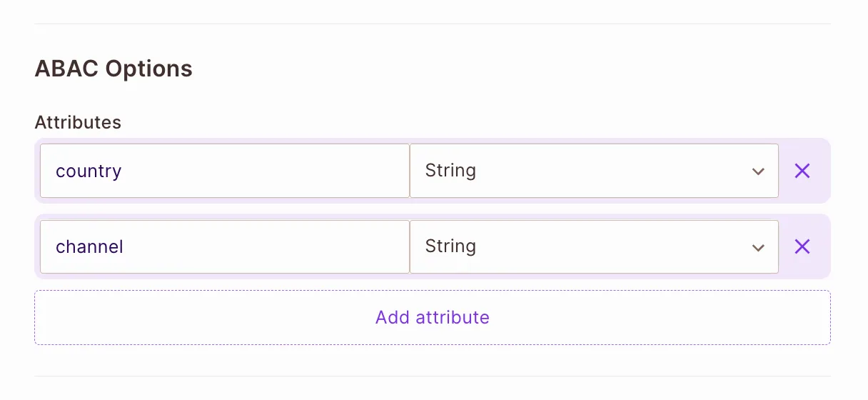Open the type dropdown for channel
The width and height of the screenshot is (868, 400).
[x=593, y=246]
